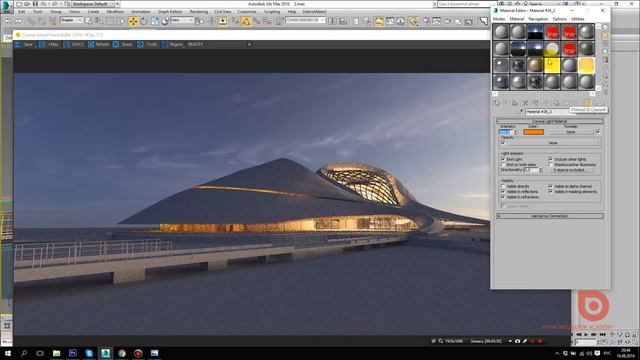Toggle the Emit Light checkbox
This screenshot has height=360, width=640.
(x=503, y=159)
